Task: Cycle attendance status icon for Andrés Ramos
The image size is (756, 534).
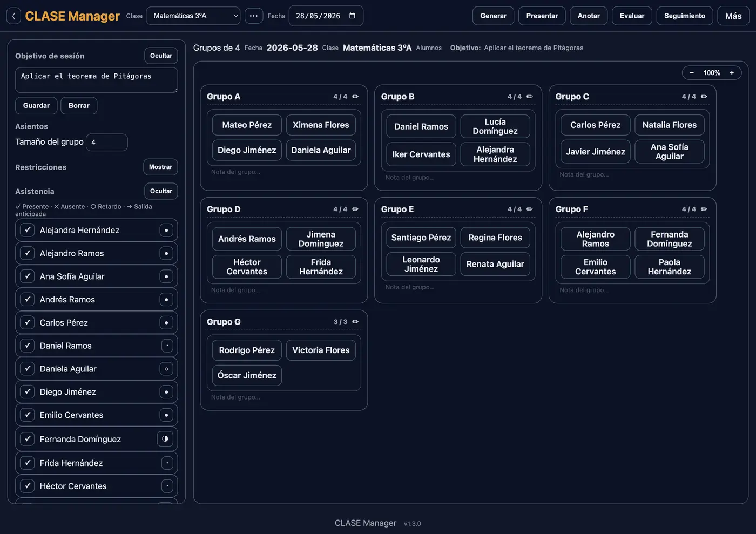Action: 166,300
